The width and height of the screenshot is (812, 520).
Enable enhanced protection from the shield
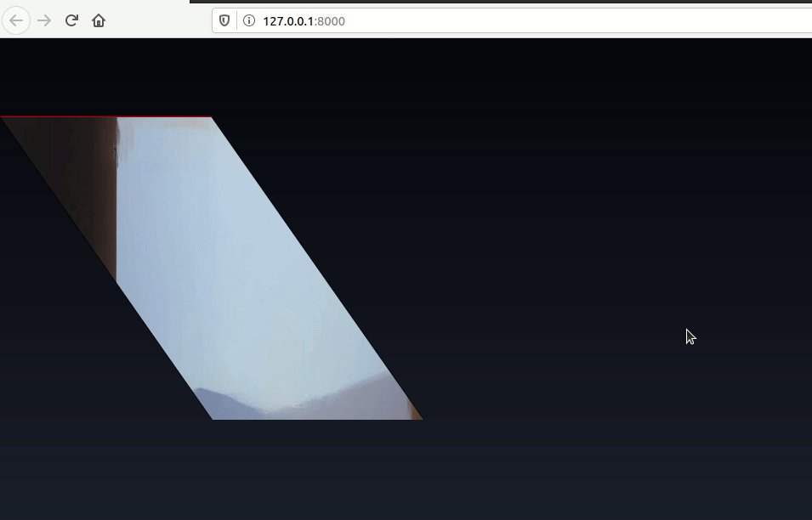pyautogui.click(x=223, y=20)
